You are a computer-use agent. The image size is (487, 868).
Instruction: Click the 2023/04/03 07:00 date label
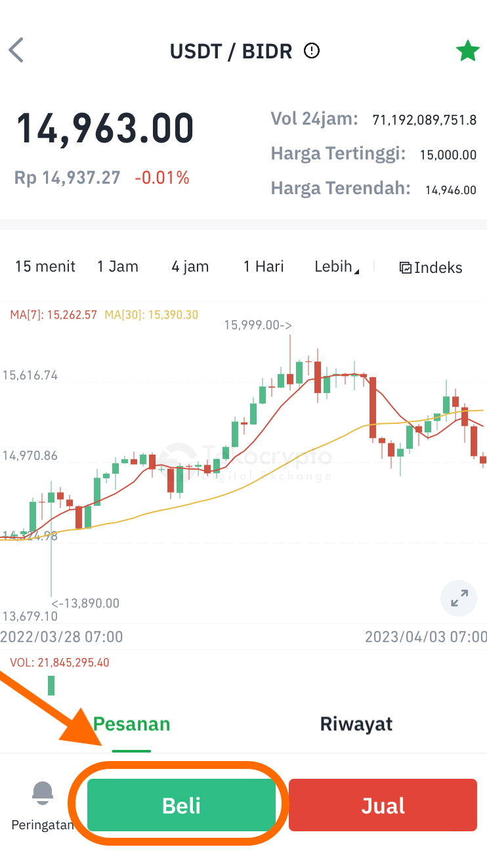[x=426, y=637]
